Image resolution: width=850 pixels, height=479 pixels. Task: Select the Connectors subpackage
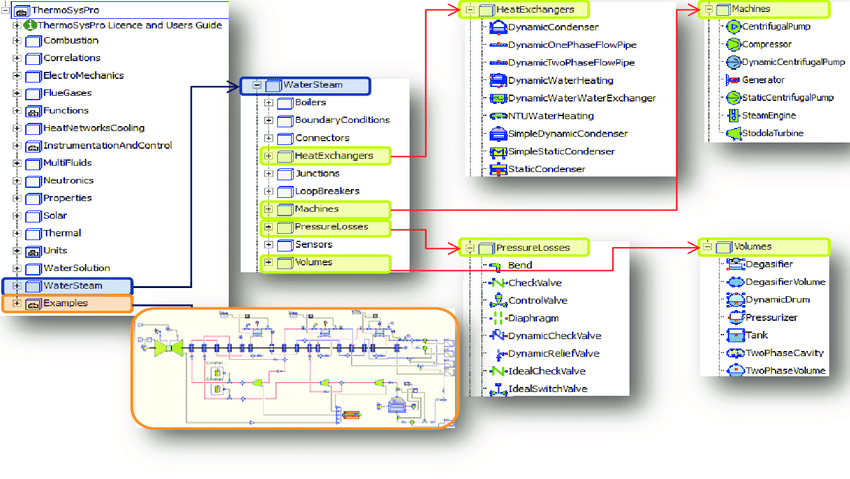click(322, 138)
